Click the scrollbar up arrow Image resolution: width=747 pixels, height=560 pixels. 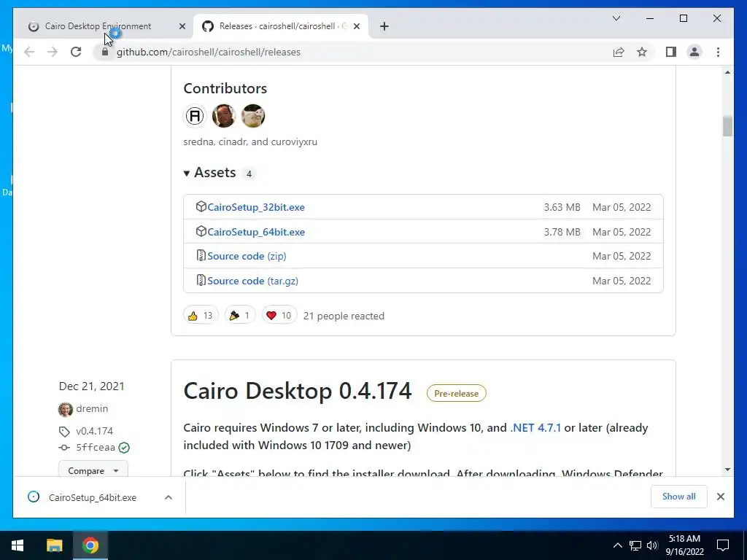(x=727, y=72)
